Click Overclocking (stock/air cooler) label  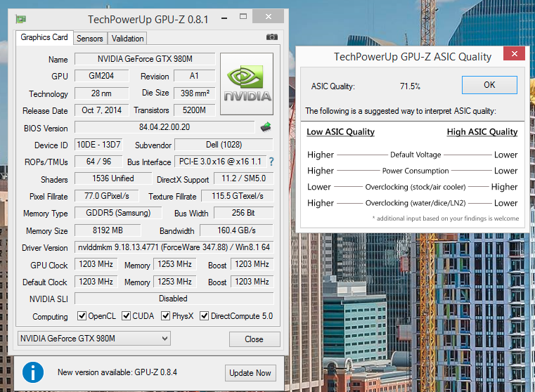[415, 187]
